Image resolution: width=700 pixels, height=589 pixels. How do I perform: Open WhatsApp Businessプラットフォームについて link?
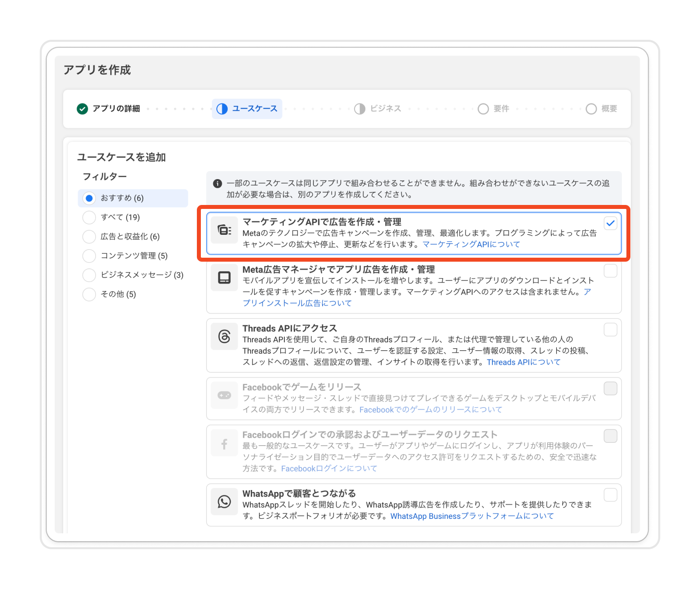472,516
